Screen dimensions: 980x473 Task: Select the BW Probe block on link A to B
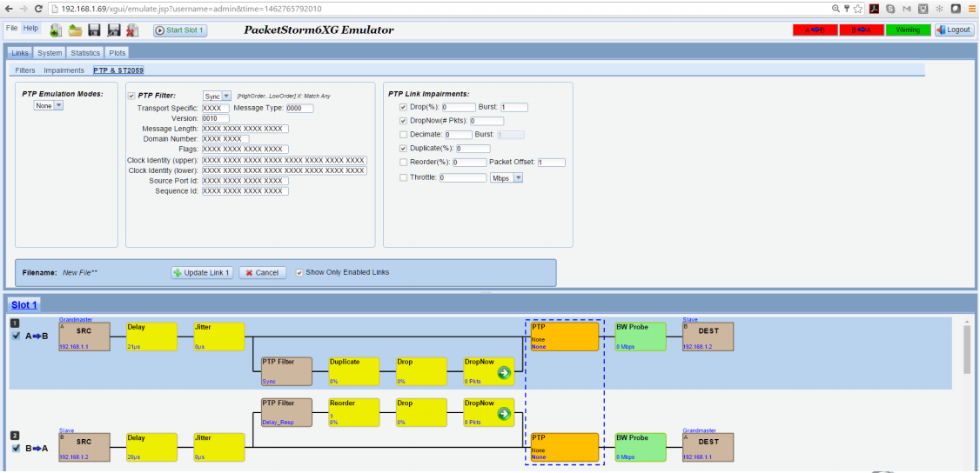641,336
